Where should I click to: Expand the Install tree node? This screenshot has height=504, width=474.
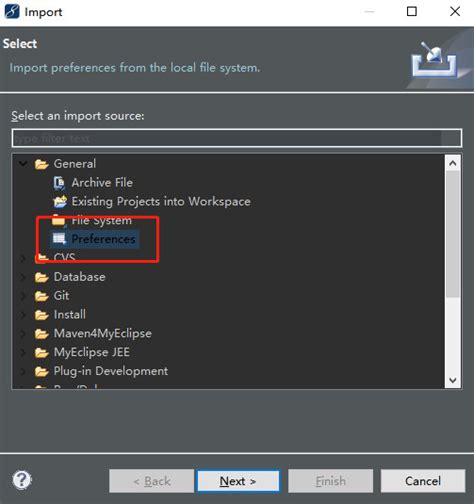click(x=23, y=315)
